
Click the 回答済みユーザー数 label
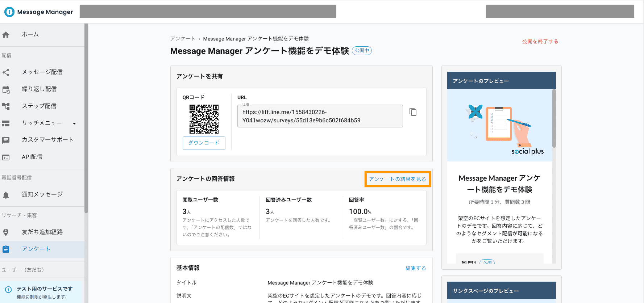coord(288,200)
